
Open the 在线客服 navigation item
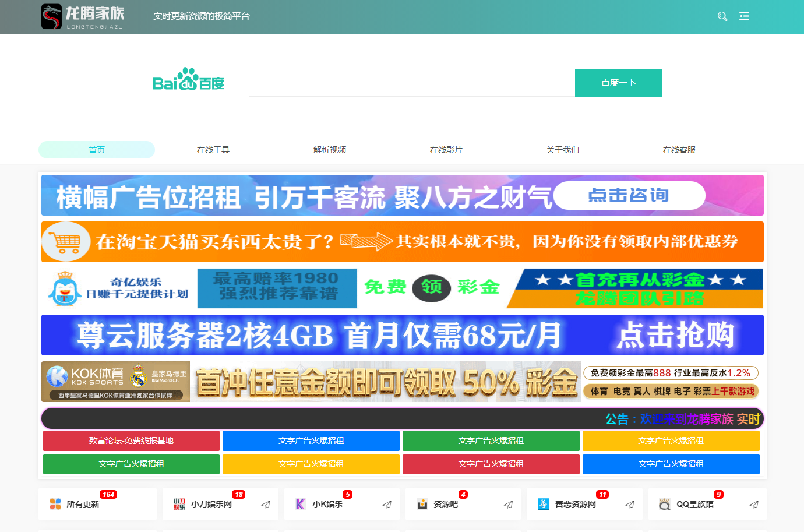pos(679,150)
